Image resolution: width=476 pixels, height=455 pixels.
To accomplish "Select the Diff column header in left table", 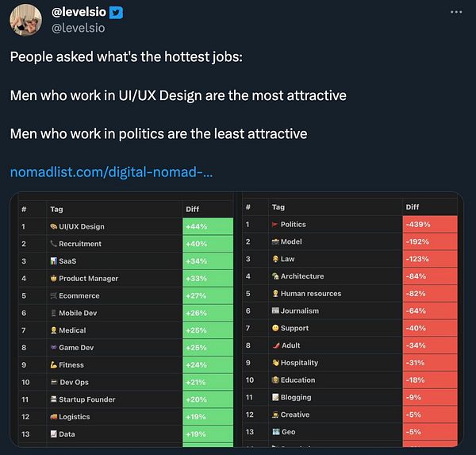I will [193, 209].
